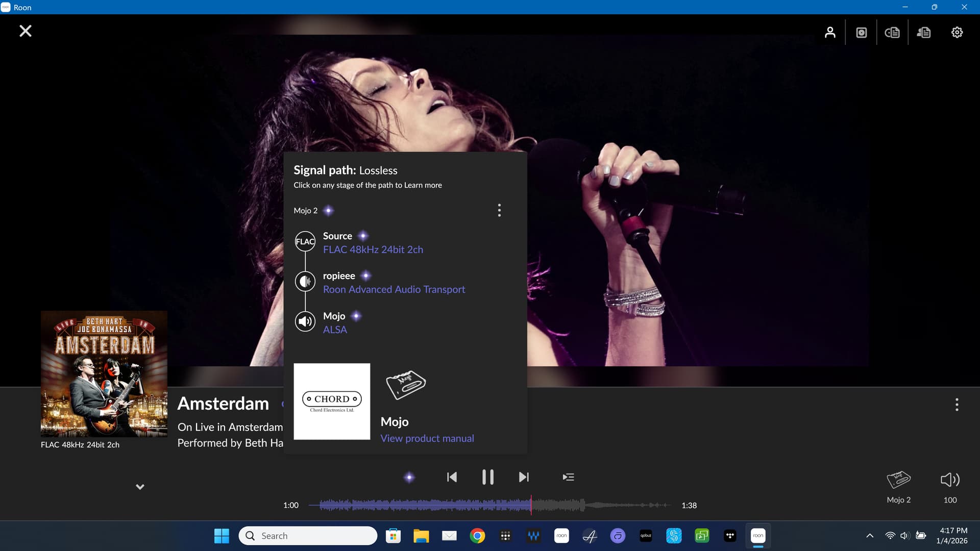Open the signal path three-dot menu

[x=499, y=210]
